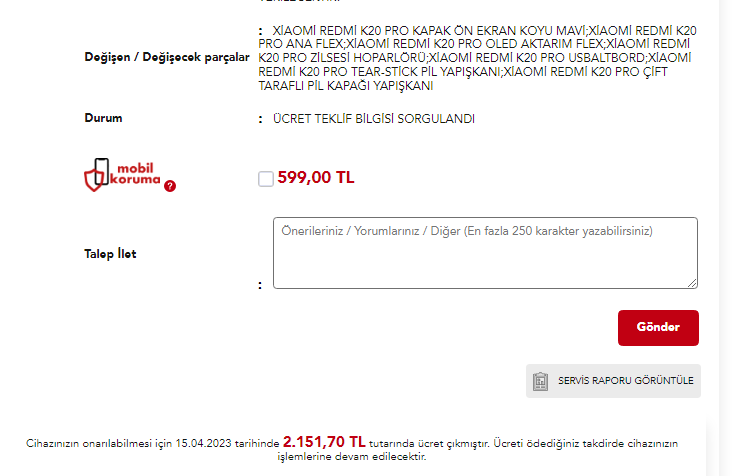Click the 15.04.2023 date in the notice
The height and width of the screenshot is (476, 755).
click(203, 443)
